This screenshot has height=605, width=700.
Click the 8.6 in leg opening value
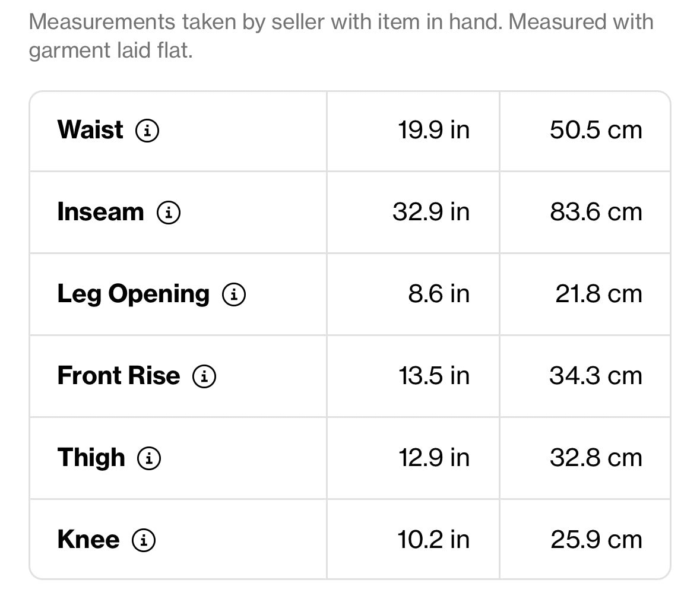coord(438,294)
